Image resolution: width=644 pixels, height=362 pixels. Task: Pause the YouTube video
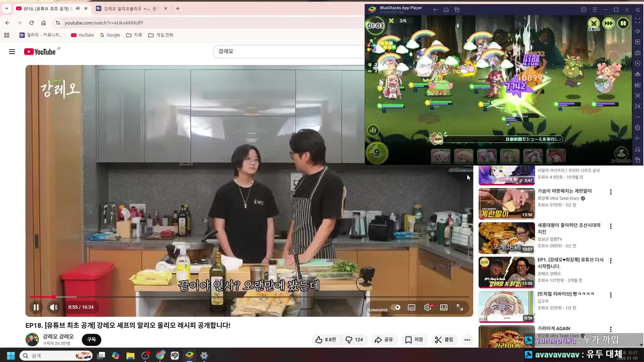36,307
